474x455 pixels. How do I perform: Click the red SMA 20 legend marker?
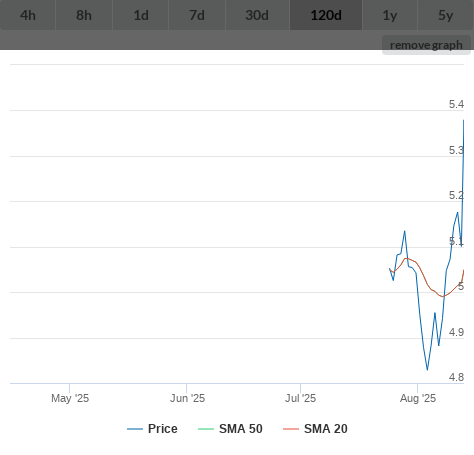(x=291, y=429)
